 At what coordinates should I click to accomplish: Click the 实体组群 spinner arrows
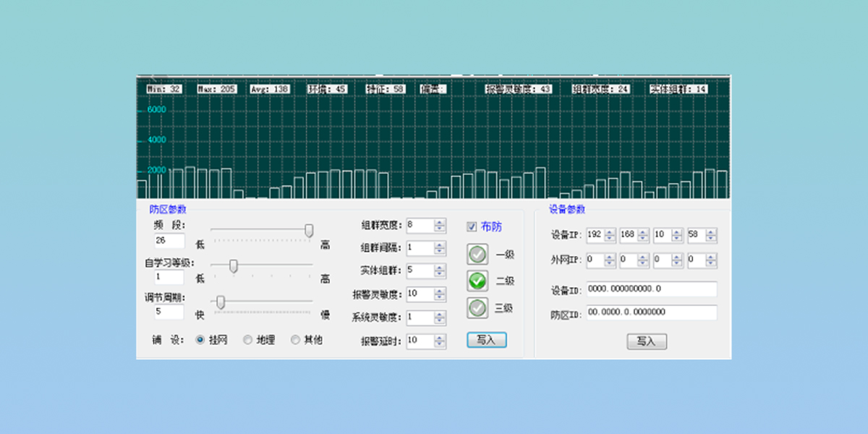440,271
